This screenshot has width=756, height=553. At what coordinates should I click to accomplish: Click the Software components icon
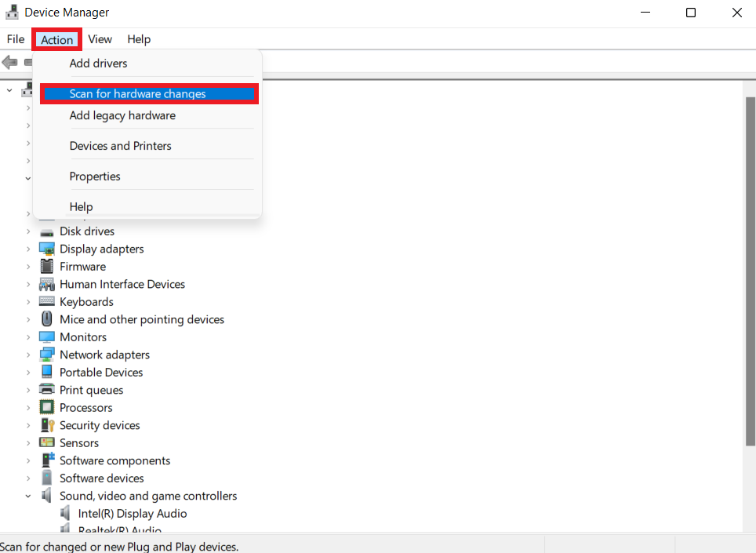pos(48,460)
